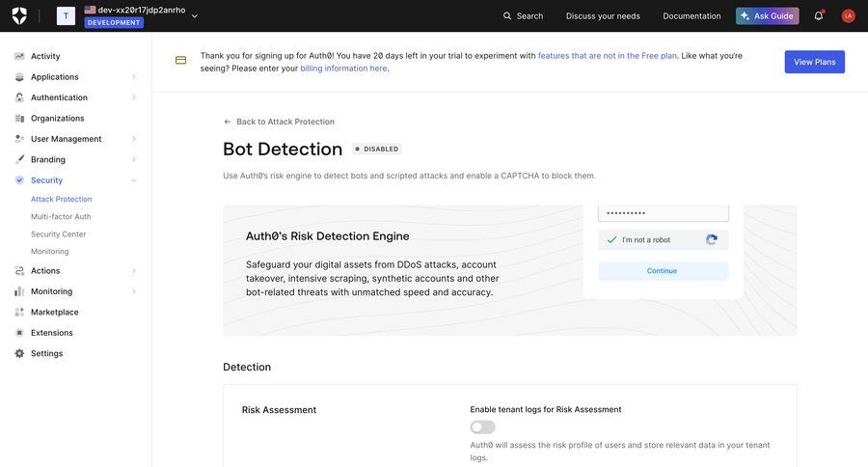Select Extensions in the sidebar

(51, 333)
